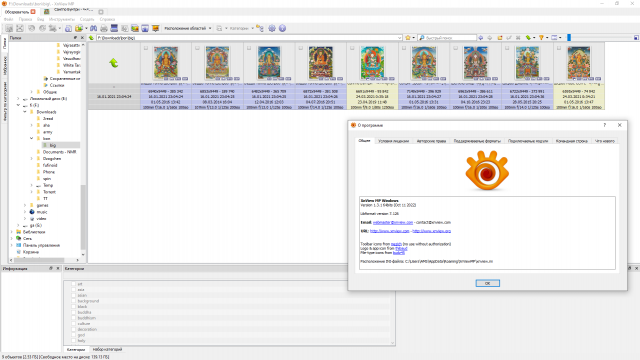640x360 pixels.
Task: Click the Обозреватель browser tab
Action: click(20, 12)
